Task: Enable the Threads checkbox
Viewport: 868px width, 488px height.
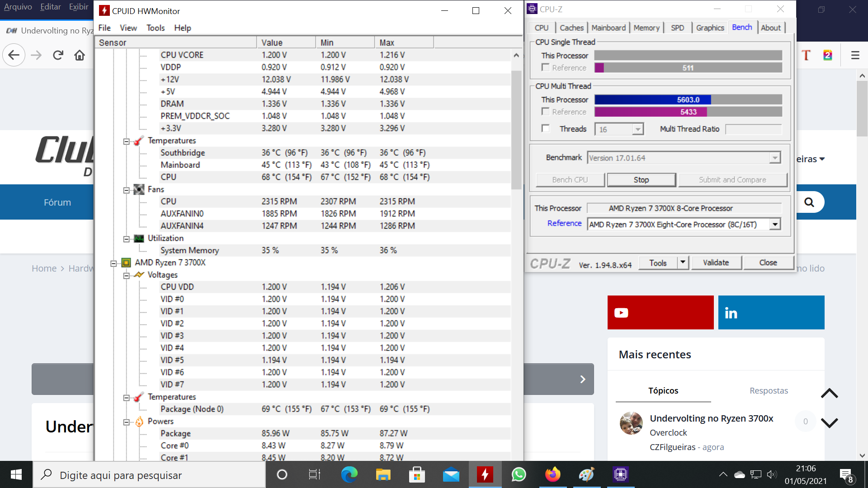Action: 546,128
